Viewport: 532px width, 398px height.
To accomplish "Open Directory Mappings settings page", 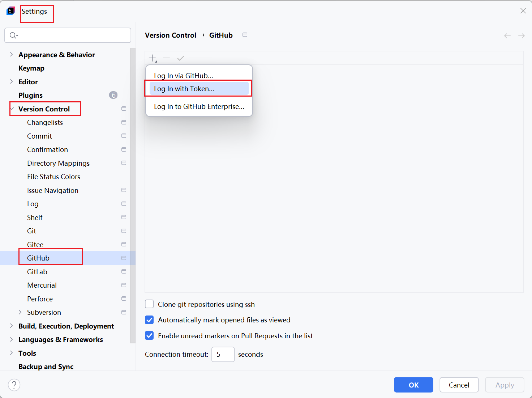I will click(x=58, y=163).
